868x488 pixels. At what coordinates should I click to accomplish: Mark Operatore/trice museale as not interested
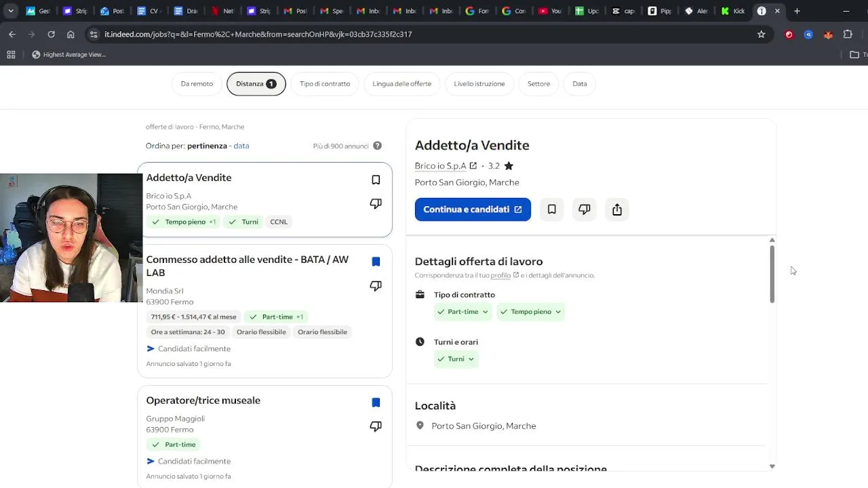[376, 426]
